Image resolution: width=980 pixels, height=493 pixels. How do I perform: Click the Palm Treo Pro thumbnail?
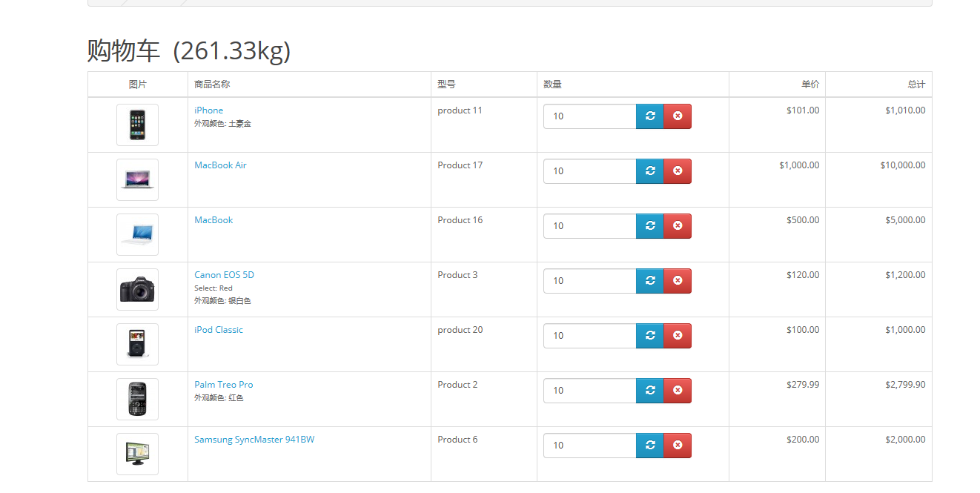137,399
